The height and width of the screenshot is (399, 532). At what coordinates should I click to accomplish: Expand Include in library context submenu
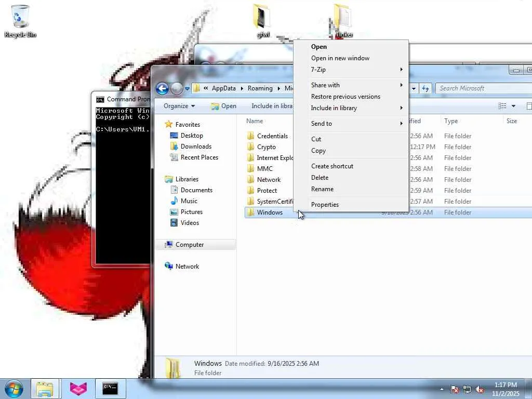coord(351,108)
